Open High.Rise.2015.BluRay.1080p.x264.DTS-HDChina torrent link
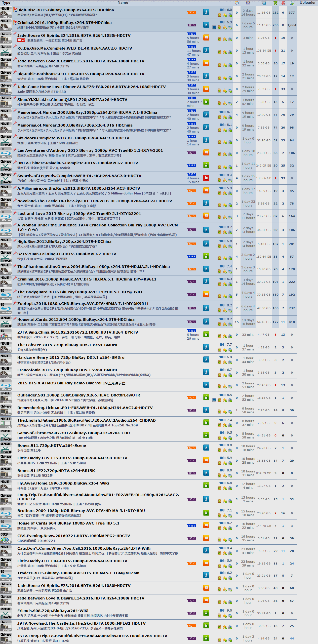 [x=66, y=10]
